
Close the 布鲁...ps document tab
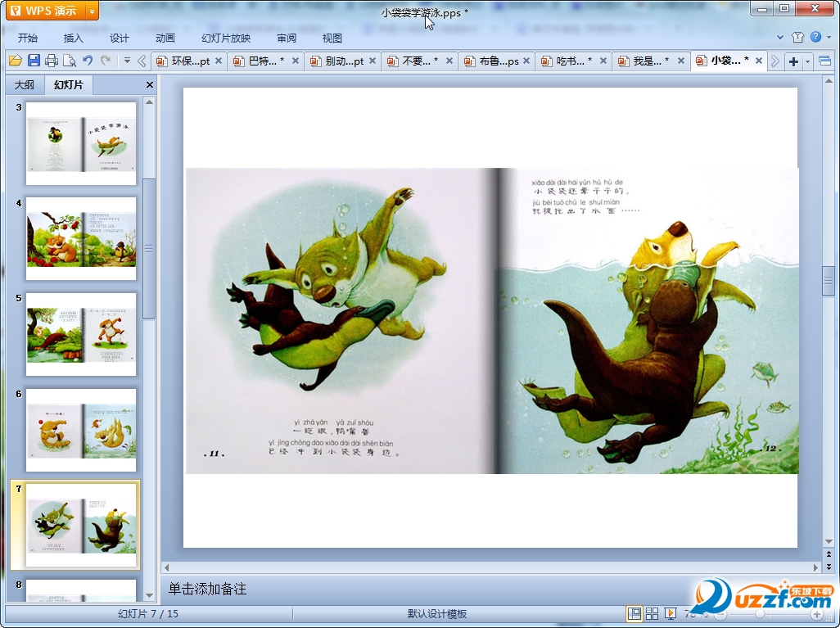tap(526, 61)
